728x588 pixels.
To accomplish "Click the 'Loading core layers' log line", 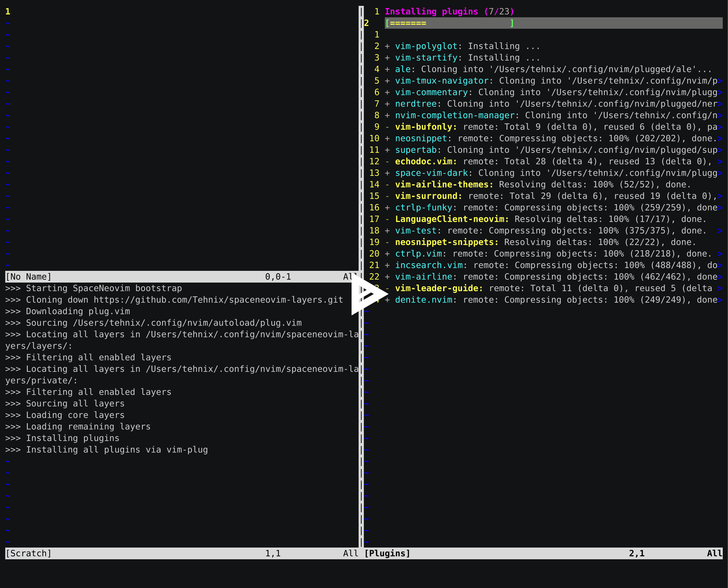I will [x=65, y=415].
